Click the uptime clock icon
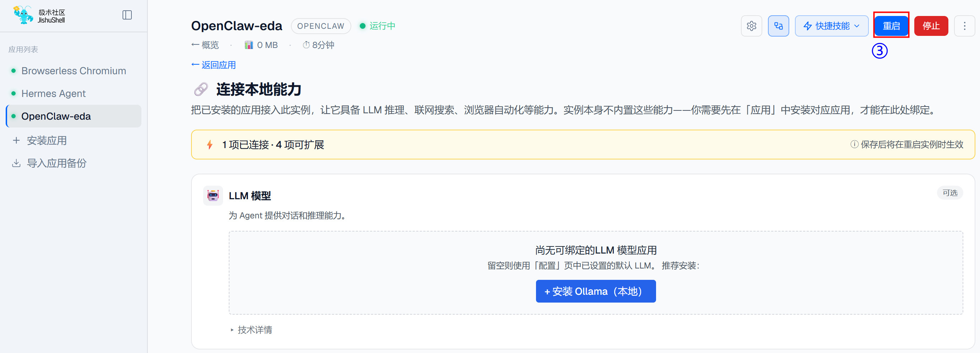This screenshot has height=353, width=980. tap(306, 45)
